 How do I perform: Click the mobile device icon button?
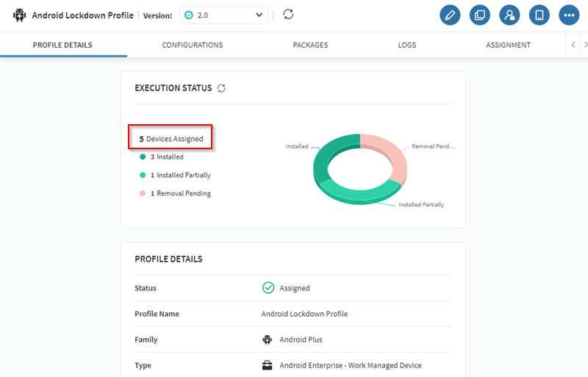539,15
